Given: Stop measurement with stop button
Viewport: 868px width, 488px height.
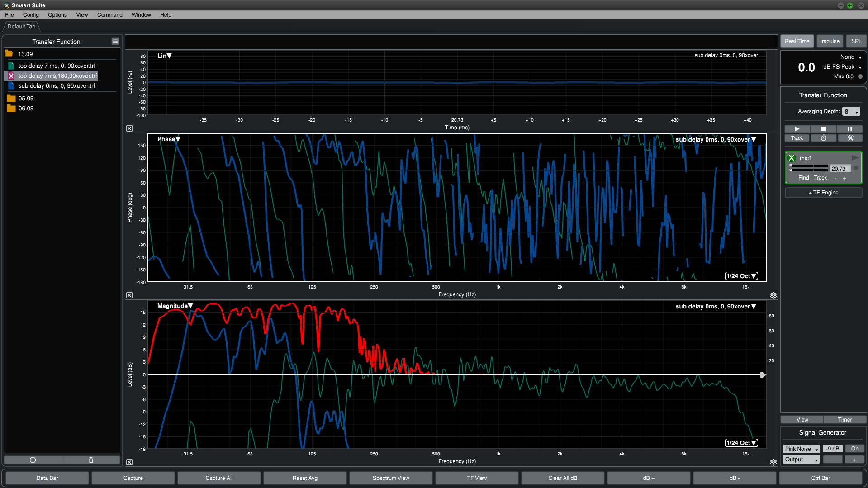Looking at the screenshot, I should [824, 129].
